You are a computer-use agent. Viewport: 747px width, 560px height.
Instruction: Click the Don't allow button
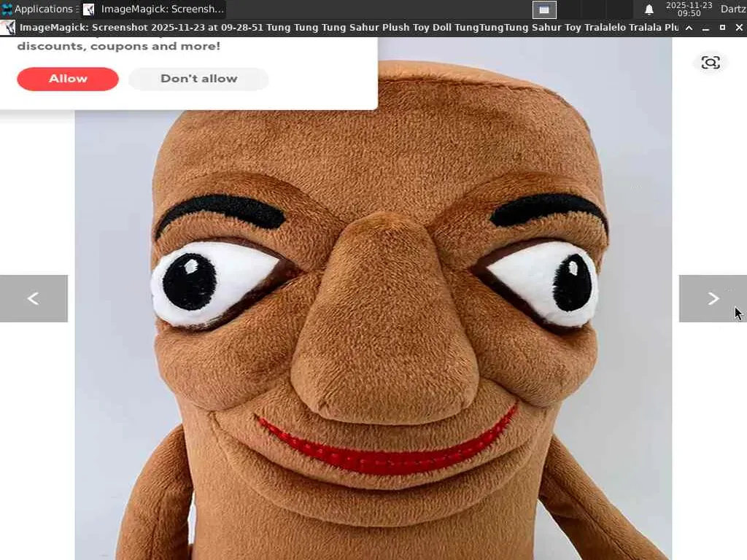coord(198,79)
